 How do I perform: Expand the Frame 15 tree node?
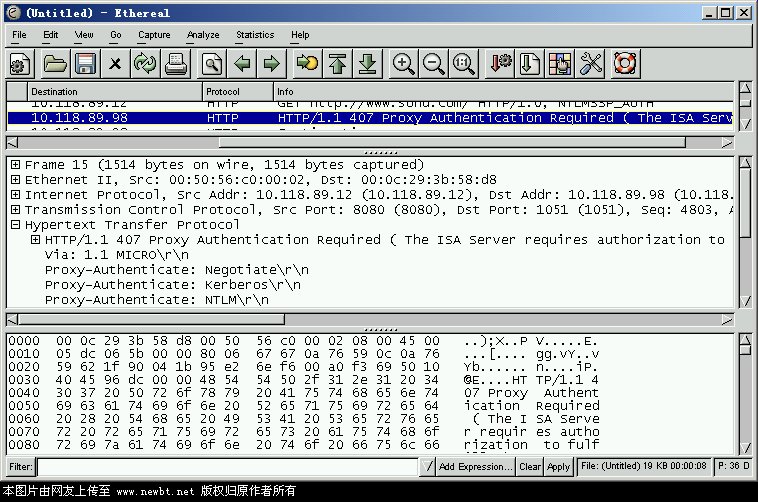(x=15, y=164)
